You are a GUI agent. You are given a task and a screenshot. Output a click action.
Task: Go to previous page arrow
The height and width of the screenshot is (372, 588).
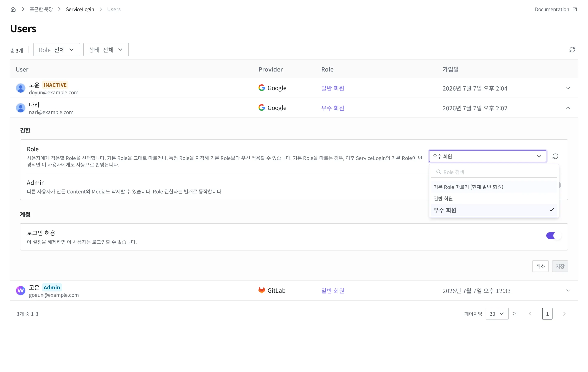[530, 314]
